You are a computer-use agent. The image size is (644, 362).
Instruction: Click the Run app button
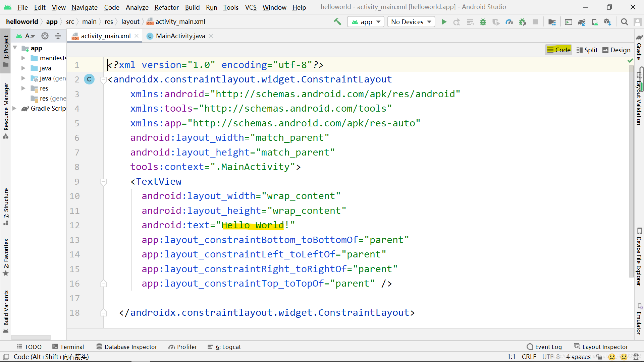pos(444,21)
